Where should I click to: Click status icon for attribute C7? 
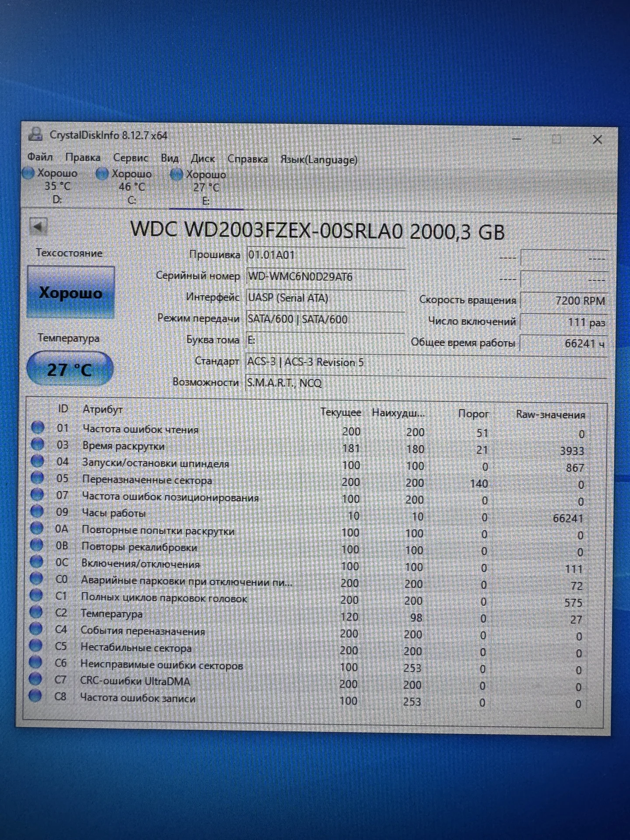[35, 679]
